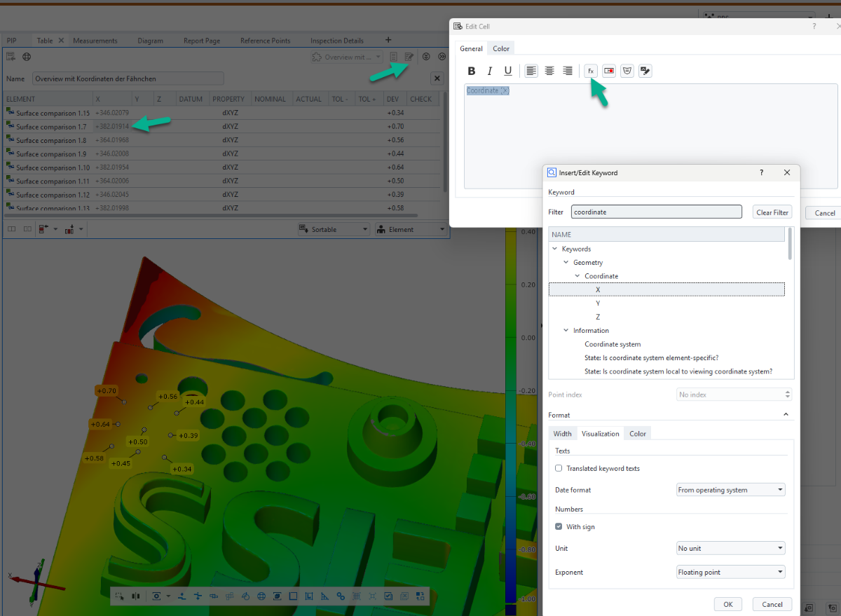This screenshot has height=616, width=841.
Task: Click the edit table template icon
Action: [409, 57]
